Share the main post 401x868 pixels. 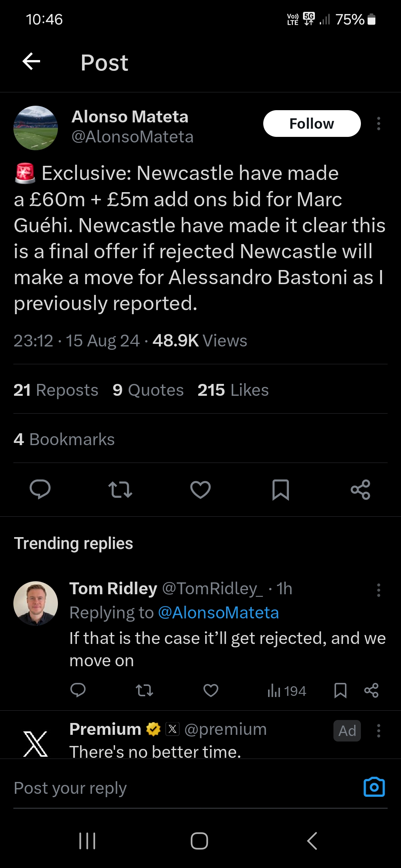point(361,490)
